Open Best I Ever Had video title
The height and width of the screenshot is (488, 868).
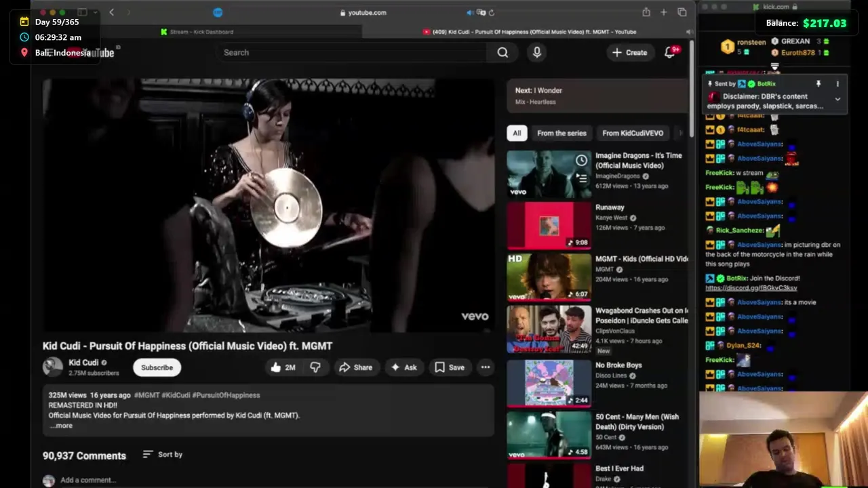[x=619, y=468]
